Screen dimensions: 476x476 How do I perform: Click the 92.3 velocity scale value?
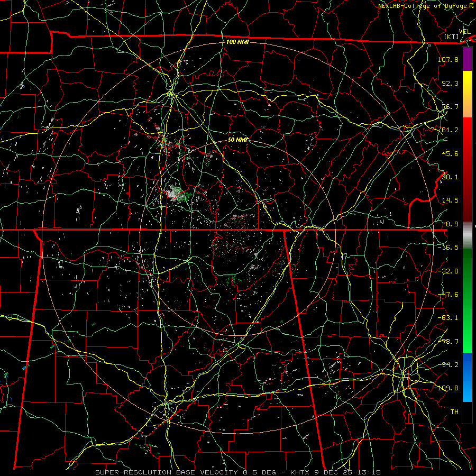(450, 83)
